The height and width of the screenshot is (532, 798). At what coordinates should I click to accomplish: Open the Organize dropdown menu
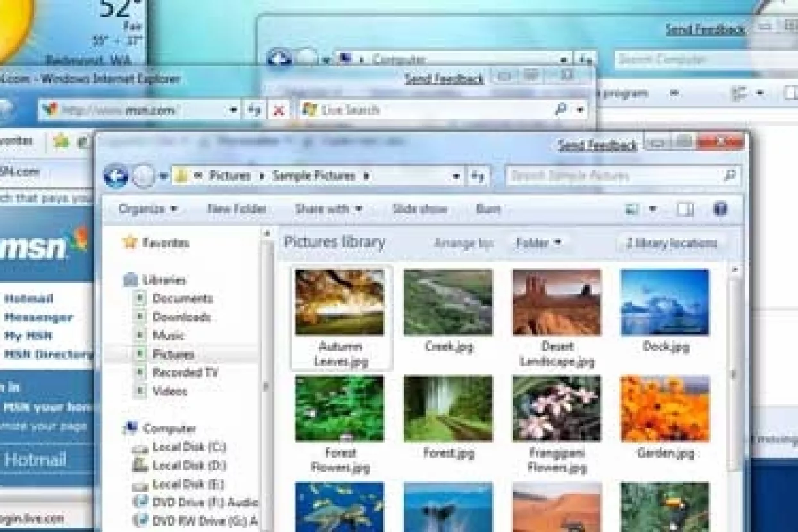coord(148,209)
